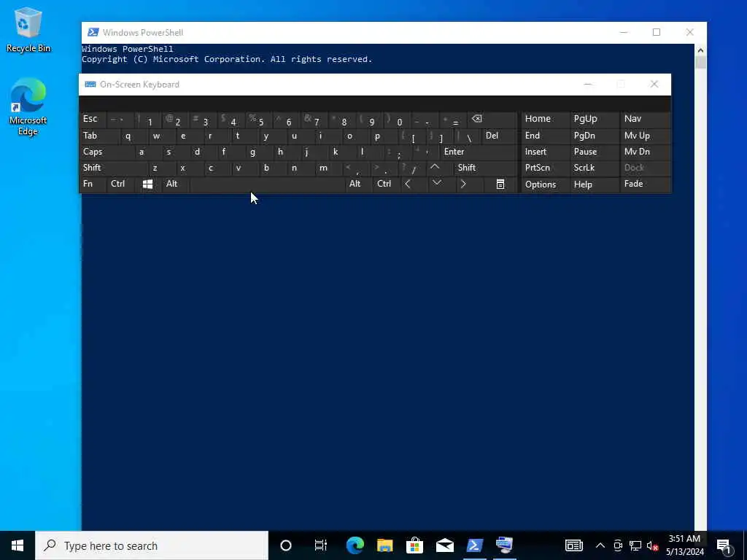The height and width of the screenshot is (560, 747).
Task: Show hidden system tray icons
Action: tap(600, 545)
